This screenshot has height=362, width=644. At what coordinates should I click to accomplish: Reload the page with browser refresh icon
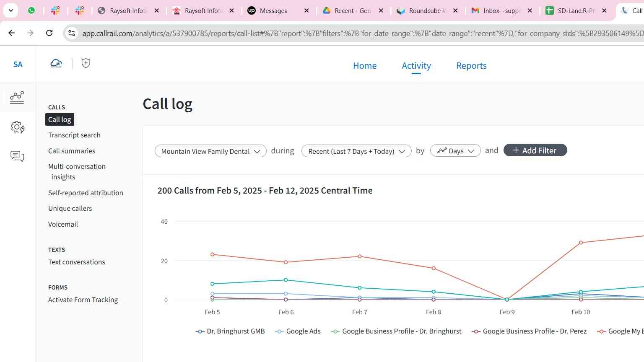coord(49,33)
